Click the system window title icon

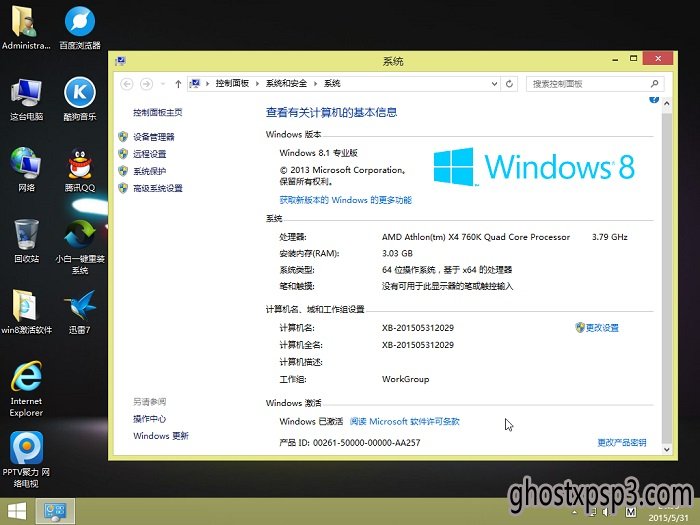coord(120,61)
